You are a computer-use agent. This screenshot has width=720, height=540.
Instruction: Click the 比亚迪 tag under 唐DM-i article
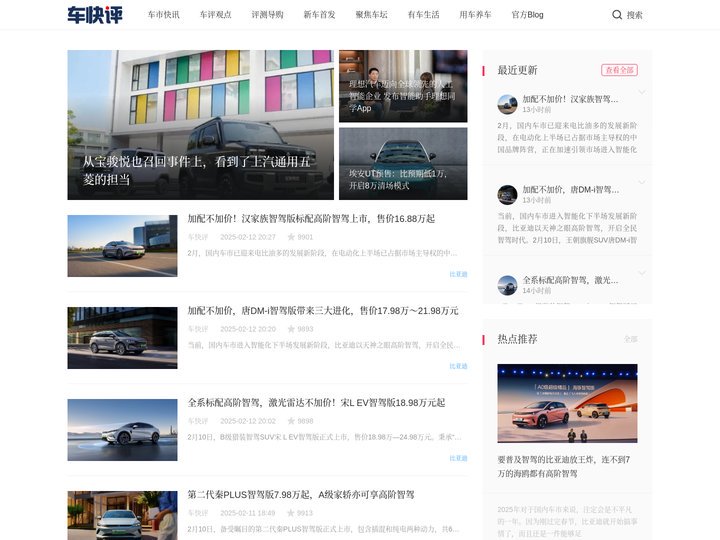[458, 366]
